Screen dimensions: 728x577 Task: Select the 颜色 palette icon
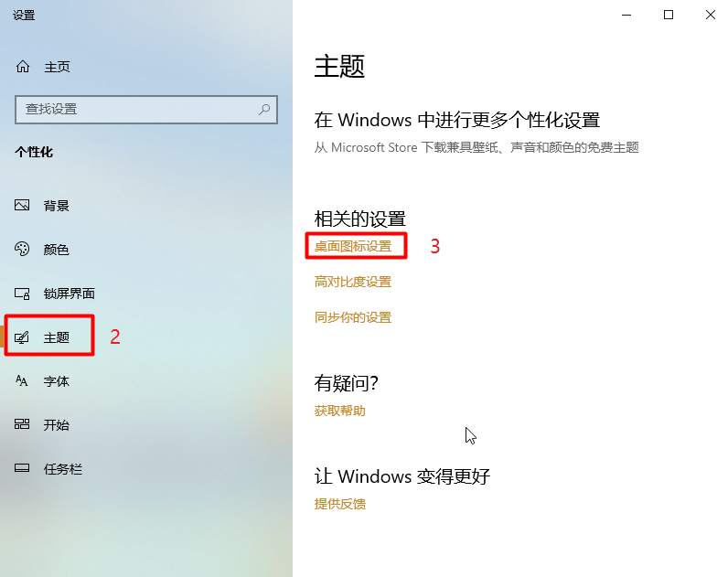click(22, 250)
